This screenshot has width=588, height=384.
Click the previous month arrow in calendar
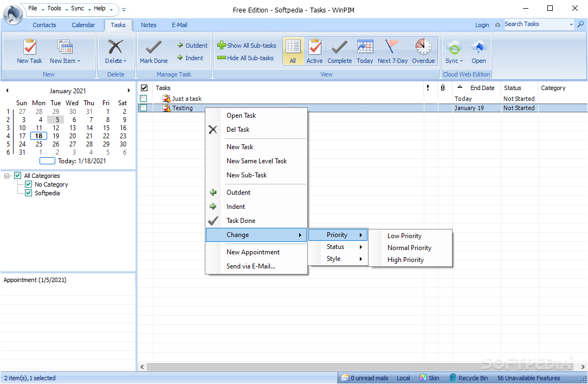coord(7,91)
